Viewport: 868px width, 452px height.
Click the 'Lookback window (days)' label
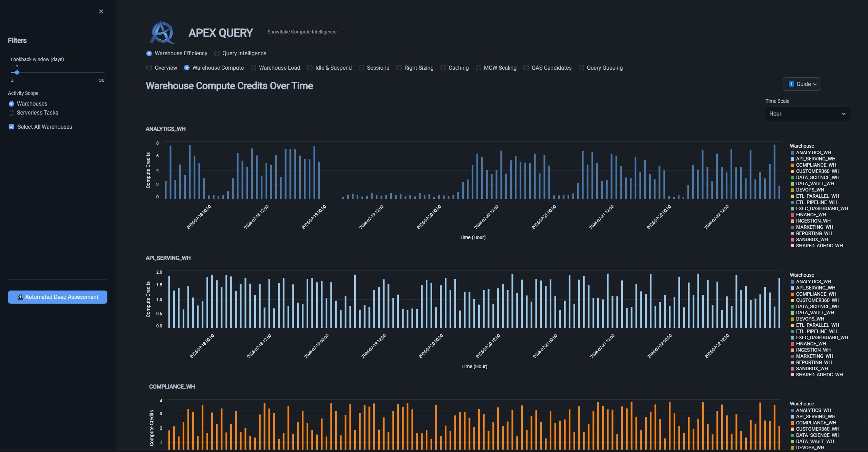click(37, 59)
